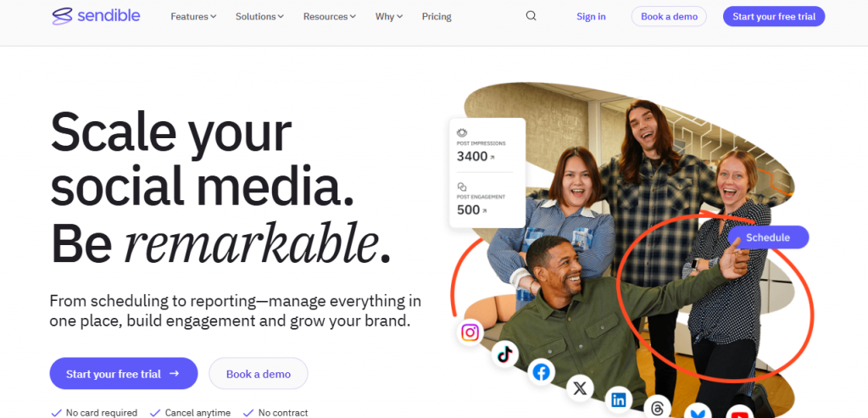Click the Schedule pill on the photo
This screenshot has height=418, width=868.
coord(768,237)
